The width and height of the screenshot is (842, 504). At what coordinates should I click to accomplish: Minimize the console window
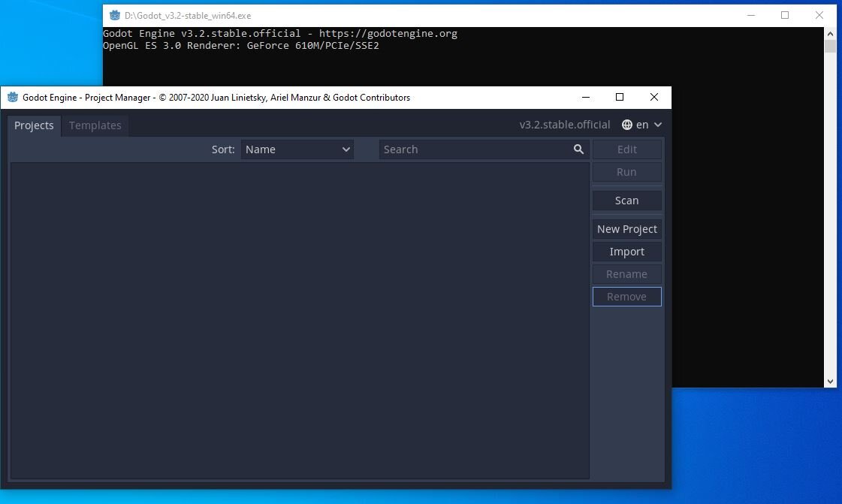[750, 15]
